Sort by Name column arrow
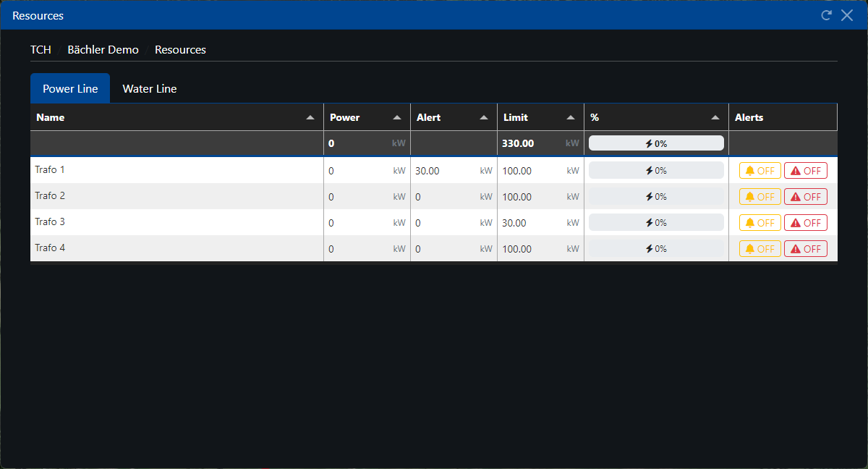The image size is (868, 469). (x=310, y=117)
